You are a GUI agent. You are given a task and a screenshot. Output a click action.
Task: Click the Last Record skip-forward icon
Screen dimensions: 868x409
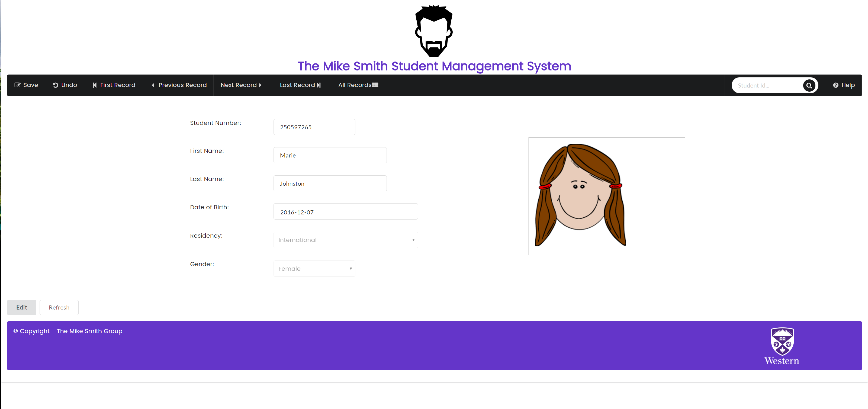coord(319,85)
